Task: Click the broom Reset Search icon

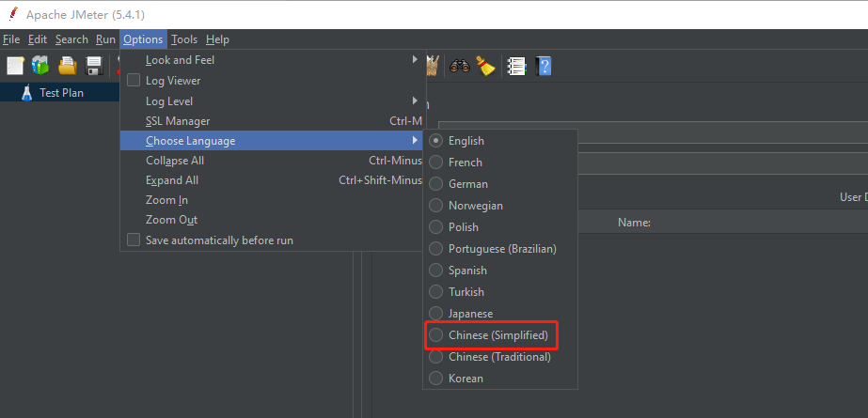Action: [485, 66]
